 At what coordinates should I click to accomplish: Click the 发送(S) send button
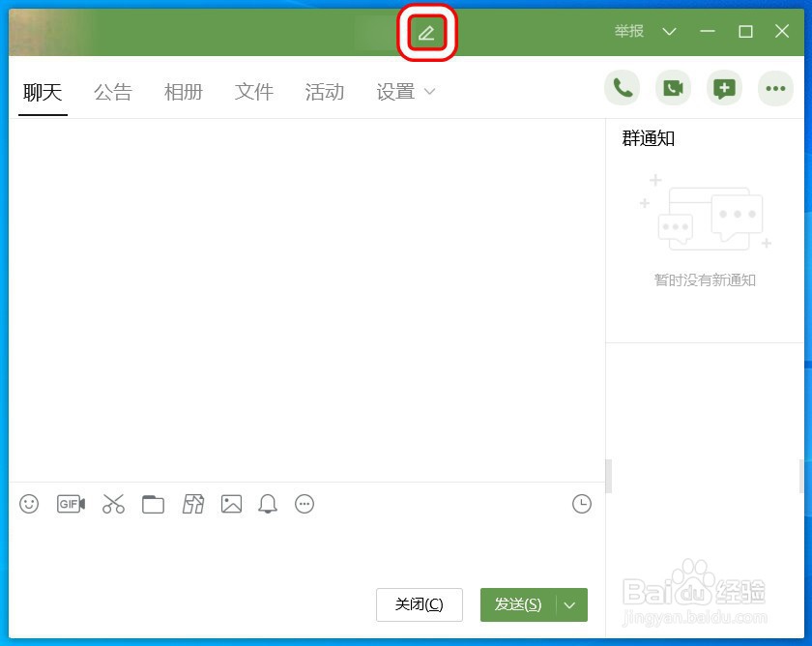pos(518,604)
